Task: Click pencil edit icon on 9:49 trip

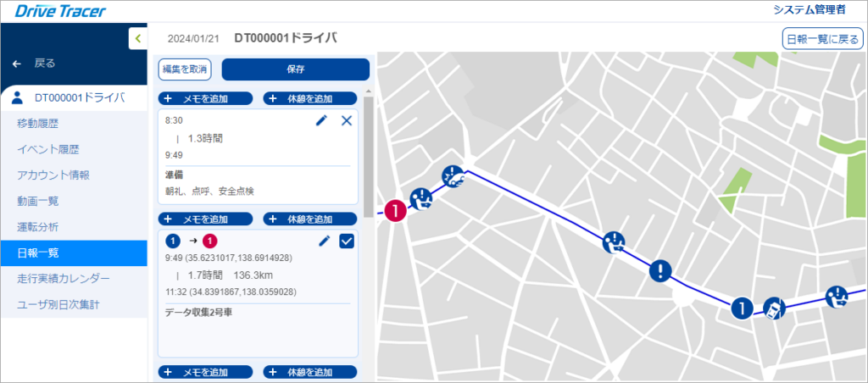Action: [325, 241]
